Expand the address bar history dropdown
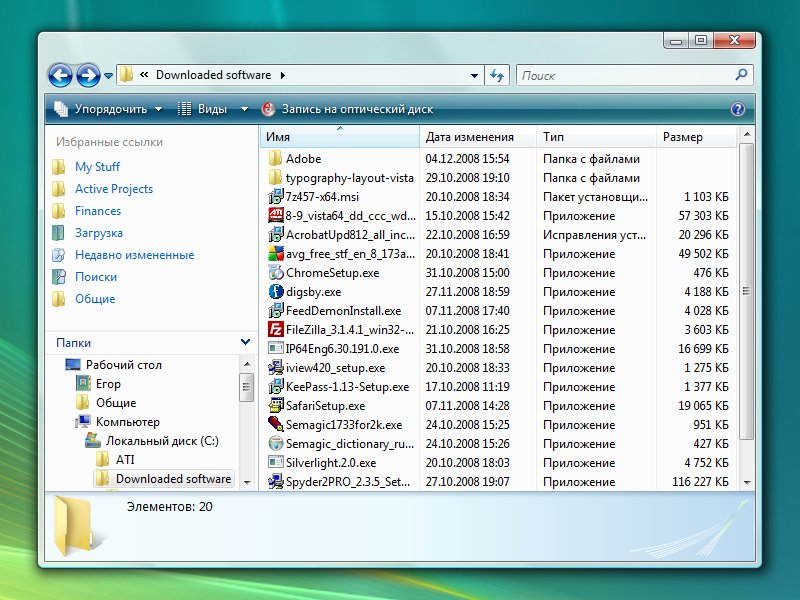Image resolution: width=800 pixels, height=600 pixels. (x=474, y=76)
